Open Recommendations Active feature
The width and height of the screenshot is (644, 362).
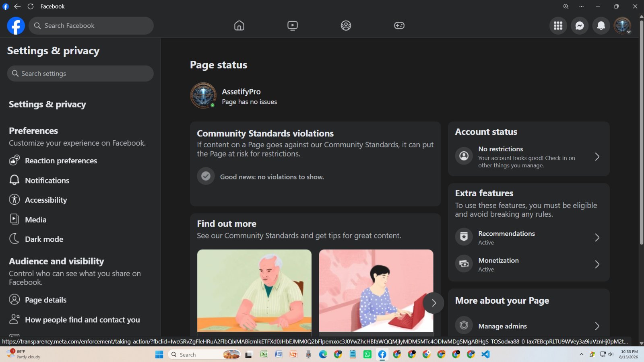click(x=528, y=238)
